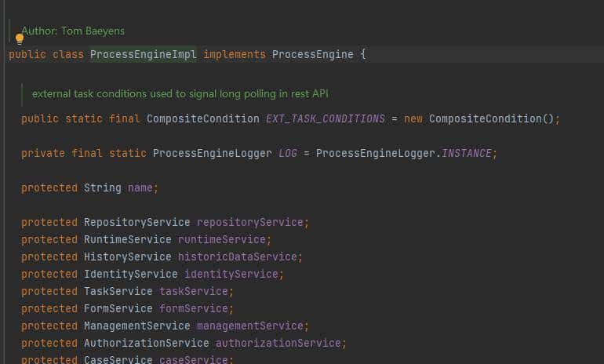
Task: Click the authorizationService field variable
Action: 279,343
